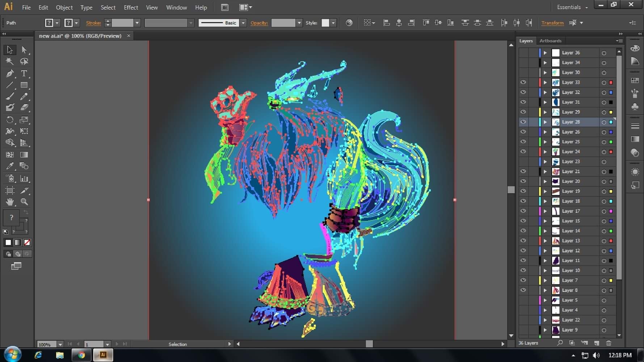
Task: Toggle visibility of Layer 8
Action: [523, 290]
